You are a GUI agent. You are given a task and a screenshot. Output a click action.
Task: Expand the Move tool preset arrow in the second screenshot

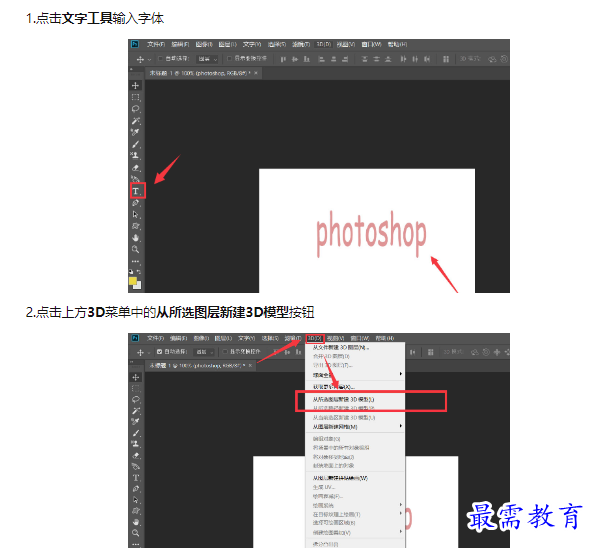pos(149,352)
